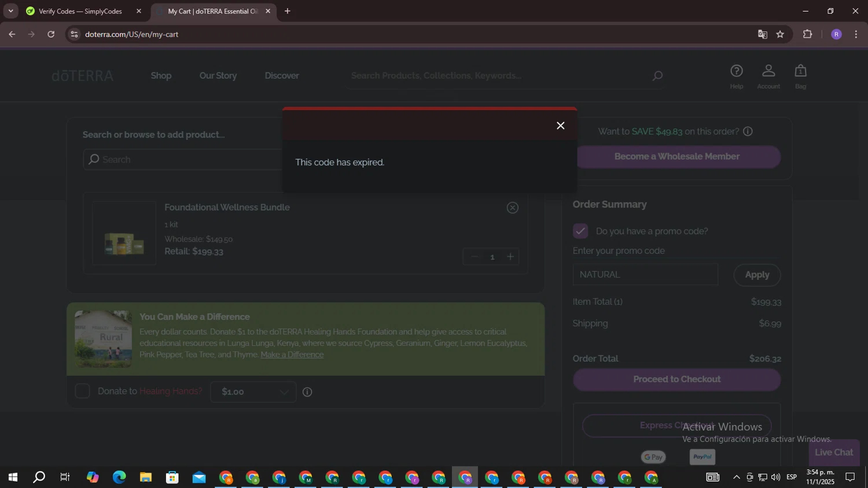
Task: Follow the 'Make a Difference' link
Action: tap(292, 354)
